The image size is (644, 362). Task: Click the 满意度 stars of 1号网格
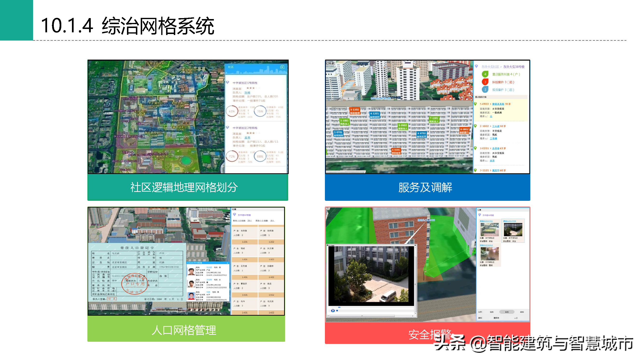(253, 88)
